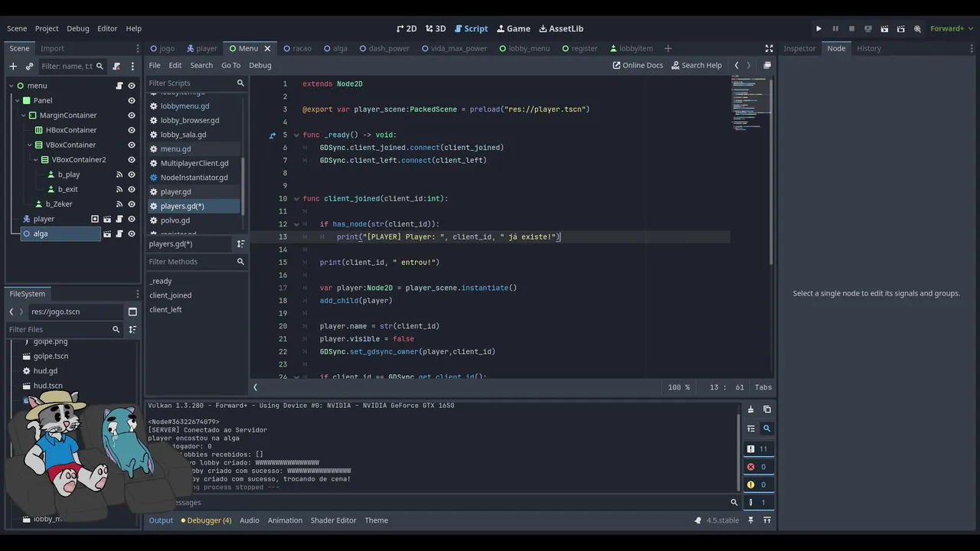Hide the alga node
980x551 pixels.
(132, 233)
